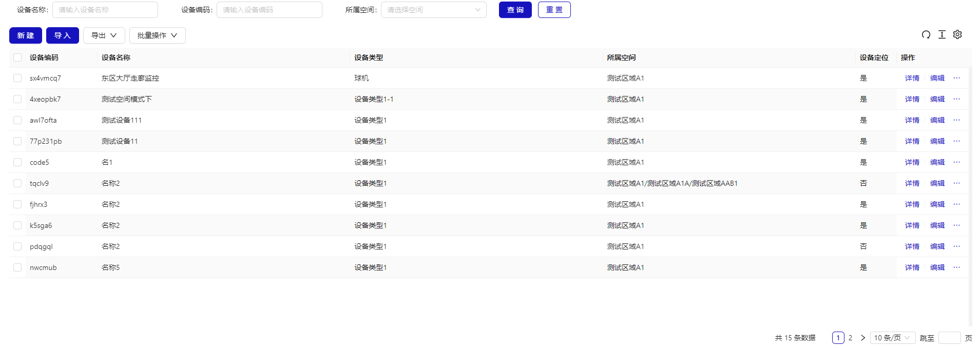Open 详情 link for device awl7ofta
Screen dimensions: 980x348
912,120
